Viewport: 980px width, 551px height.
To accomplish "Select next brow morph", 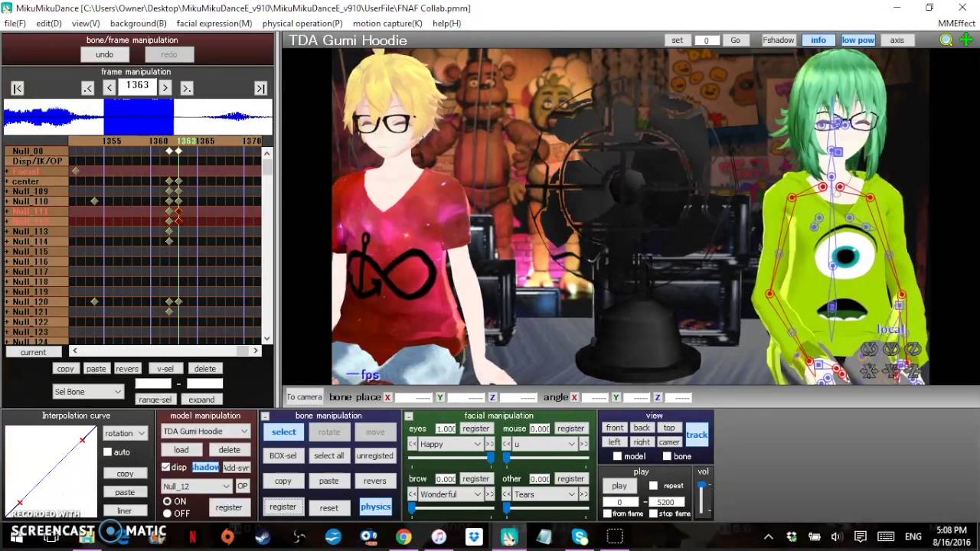I will pos(490,494).
